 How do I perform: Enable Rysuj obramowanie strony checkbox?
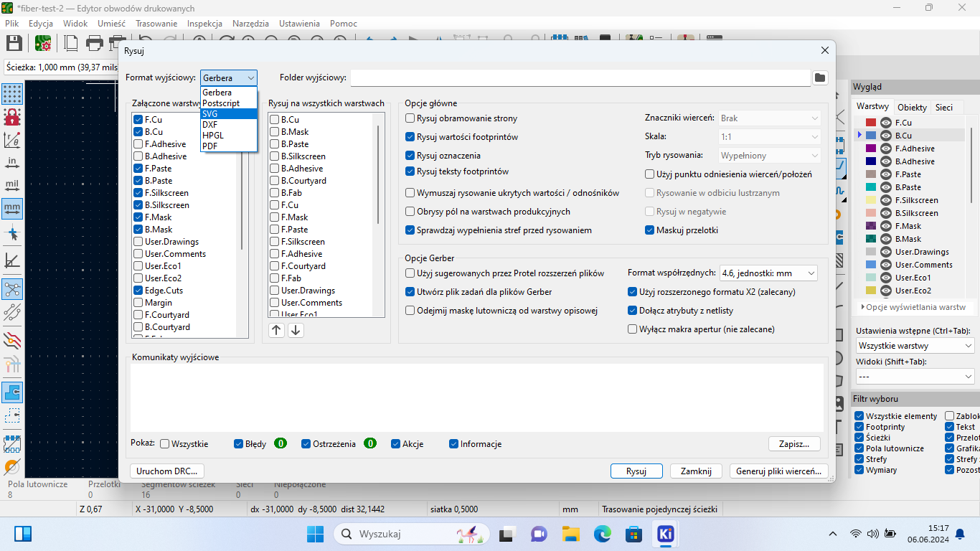[410, 118]
